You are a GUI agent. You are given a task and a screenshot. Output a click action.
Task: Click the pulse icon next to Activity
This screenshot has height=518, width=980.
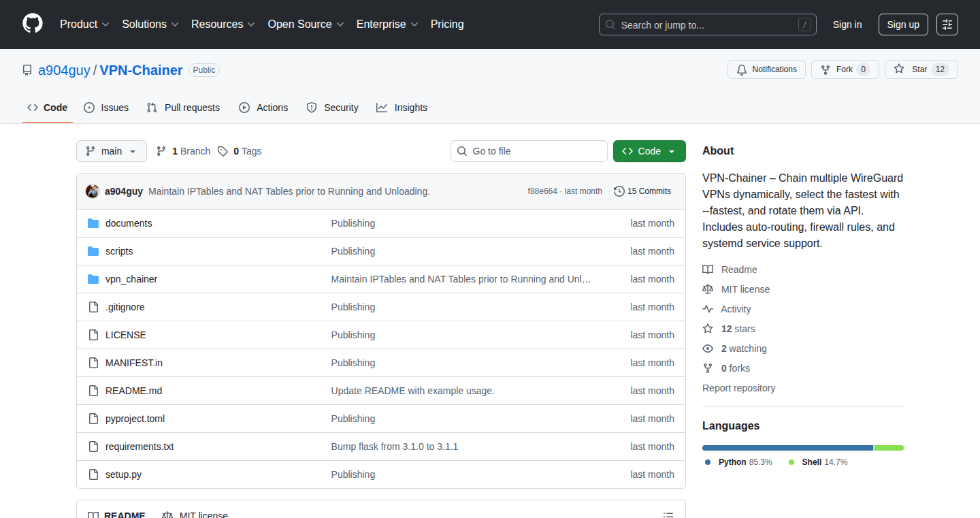708,309
